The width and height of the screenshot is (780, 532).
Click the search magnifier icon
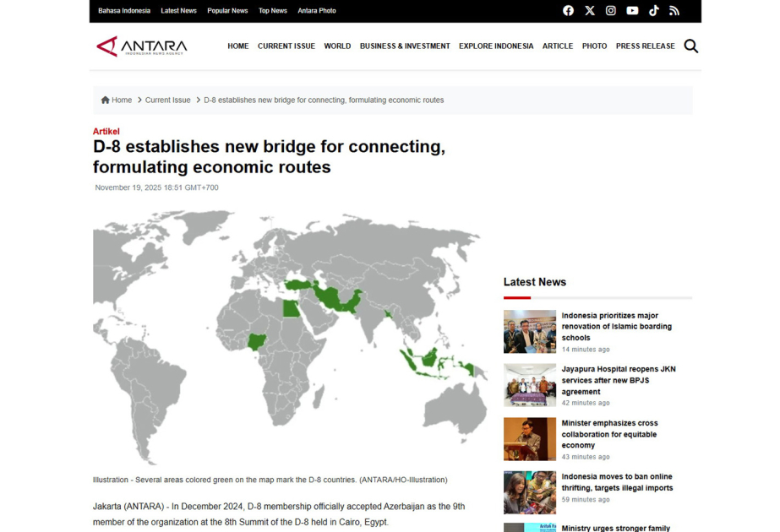(x=691, y=46)
